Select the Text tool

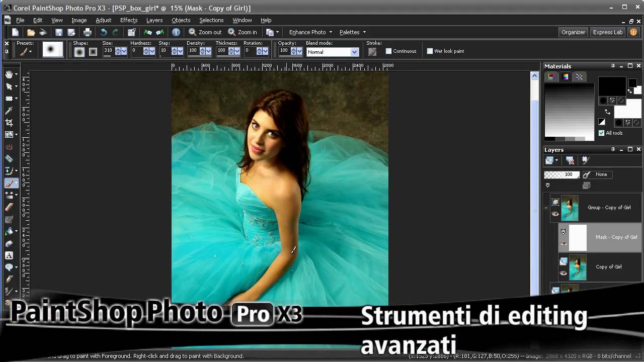[x=9, y=255]
